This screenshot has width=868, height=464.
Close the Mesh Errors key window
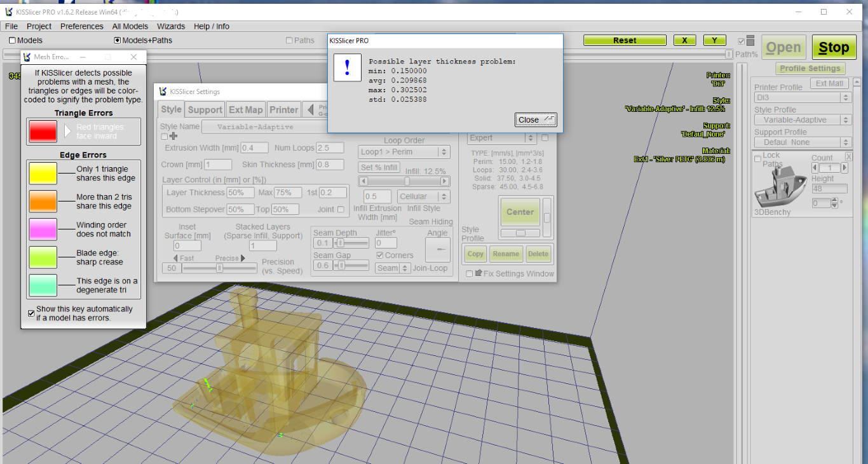[133, 57]
